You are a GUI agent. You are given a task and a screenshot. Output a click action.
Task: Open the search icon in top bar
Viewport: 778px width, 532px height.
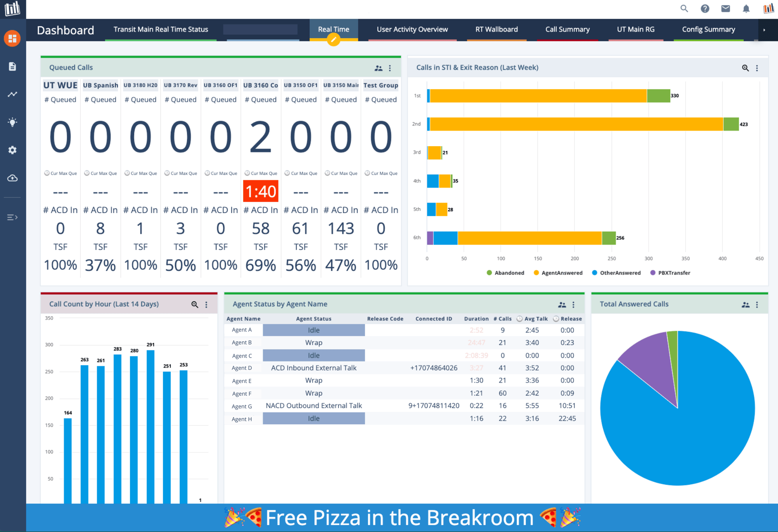tap(684, 9)
